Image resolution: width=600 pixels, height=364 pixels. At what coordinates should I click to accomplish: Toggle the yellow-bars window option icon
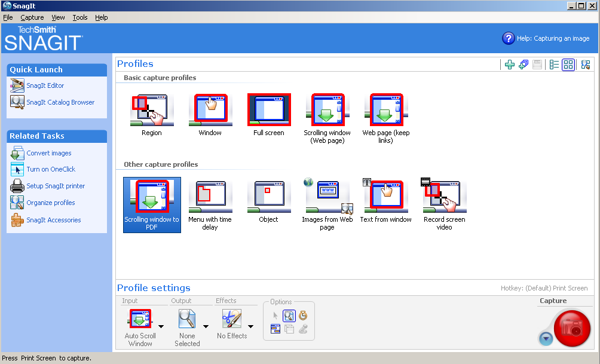point(275,329)
